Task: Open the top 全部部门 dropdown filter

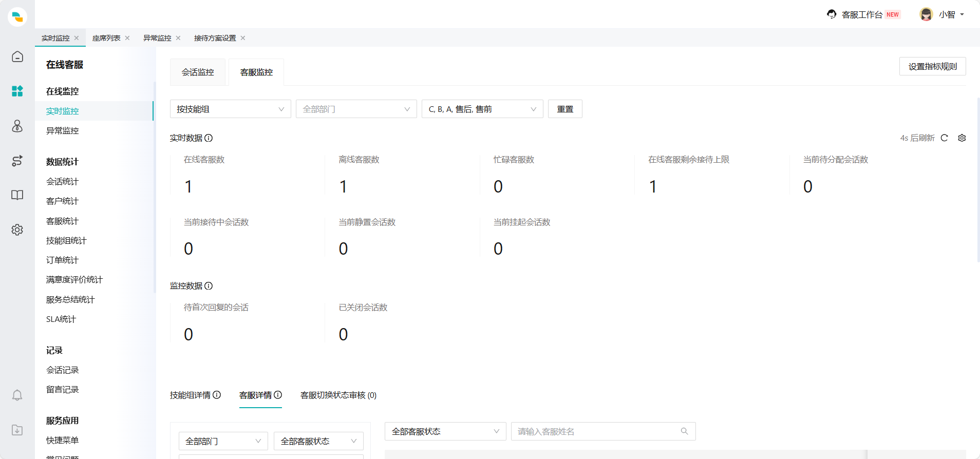Action: (x=356, y=109)
